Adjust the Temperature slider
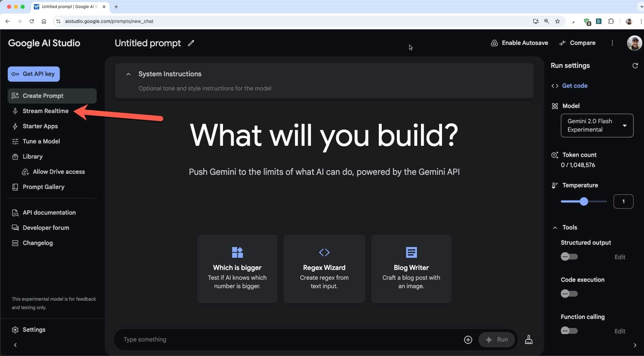 coord(583,201)
